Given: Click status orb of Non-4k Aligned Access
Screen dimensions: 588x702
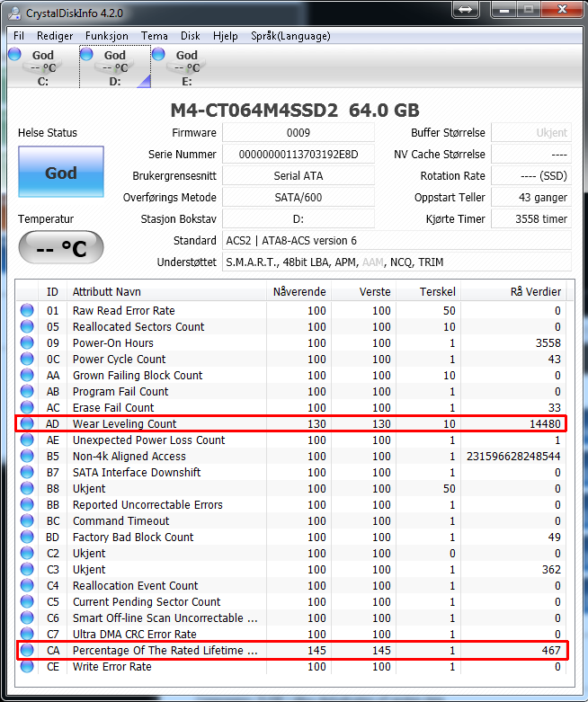Looking at the screenshot, I should 27,456.
